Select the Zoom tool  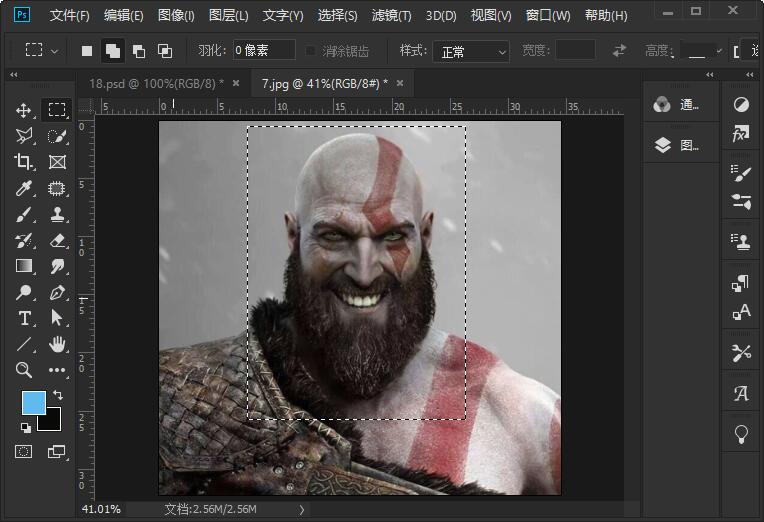point(23,370)
